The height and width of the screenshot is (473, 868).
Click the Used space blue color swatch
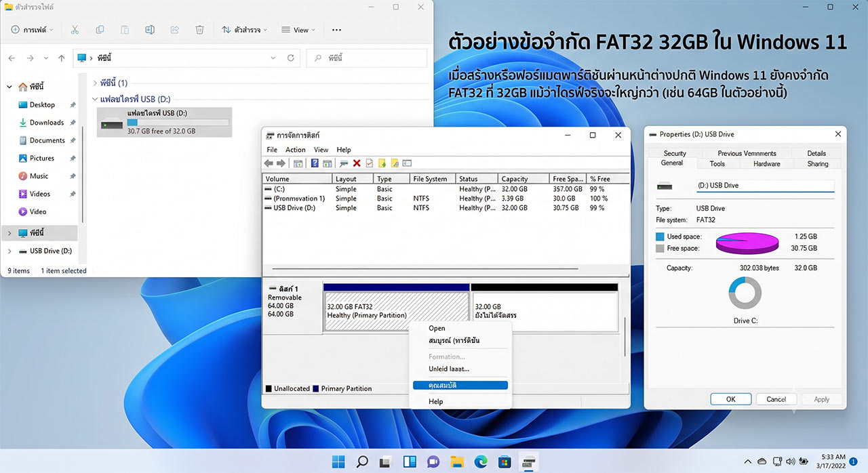coord(660,237)
